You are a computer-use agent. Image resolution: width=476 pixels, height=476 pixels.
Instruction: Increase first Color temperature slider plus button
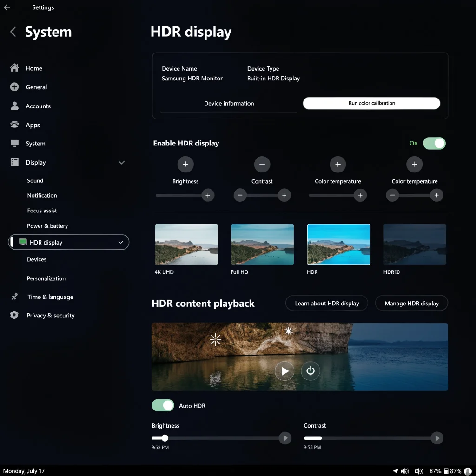coord(360,195)
